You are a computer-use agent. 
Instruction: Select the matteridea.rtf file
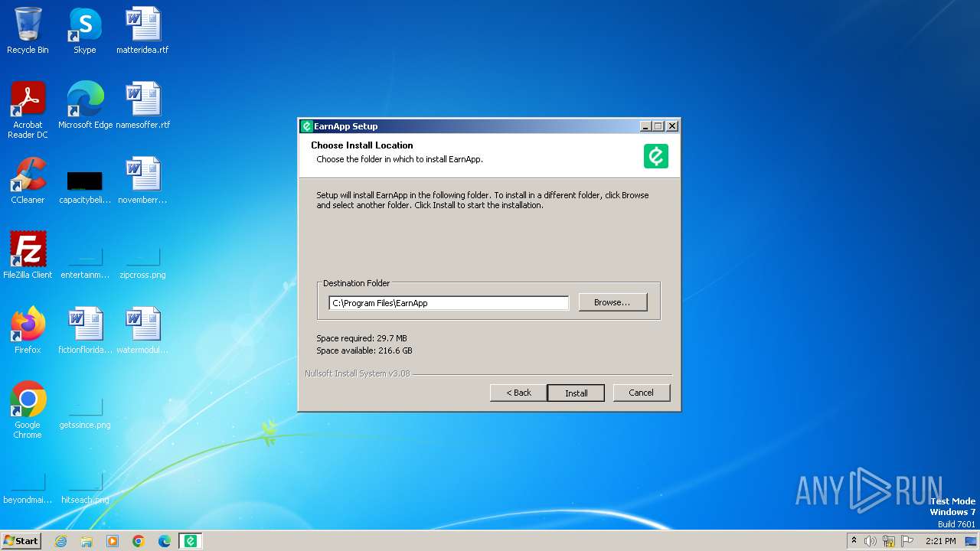142,31
